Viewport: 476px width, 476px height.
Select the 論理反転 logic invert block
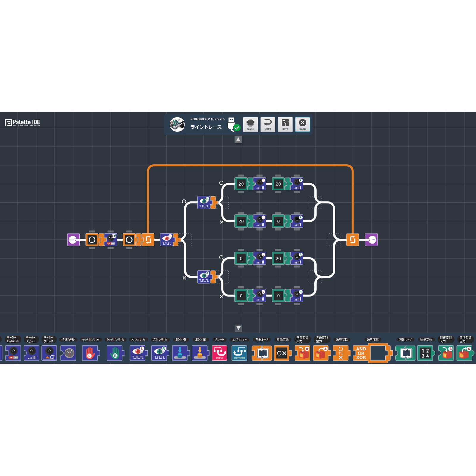point(341,353)
